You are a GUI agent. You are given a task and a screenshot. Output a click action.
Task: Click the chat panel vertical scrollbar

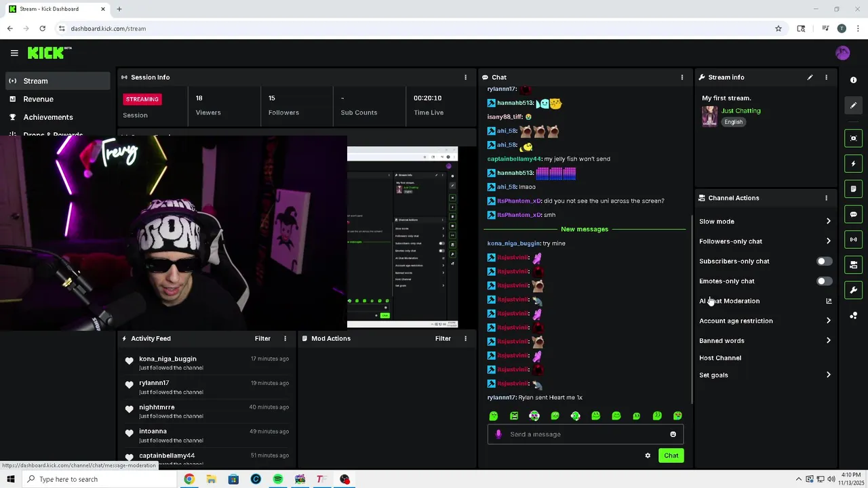click(x=692, y=308)
